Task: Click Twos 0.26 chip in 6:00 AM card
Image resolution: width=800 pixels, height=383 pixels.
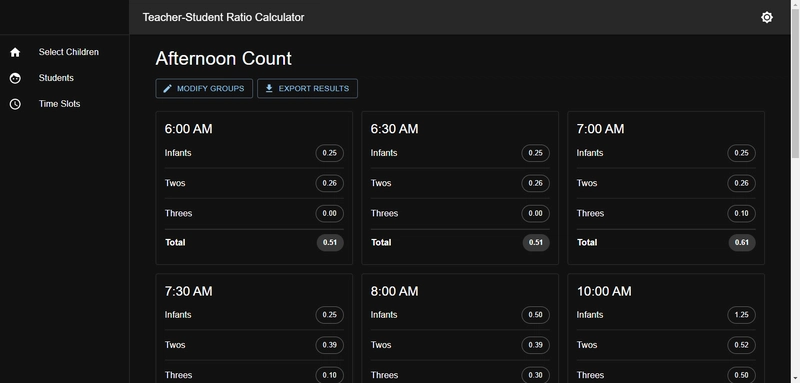Action: [x=330, y=183]
